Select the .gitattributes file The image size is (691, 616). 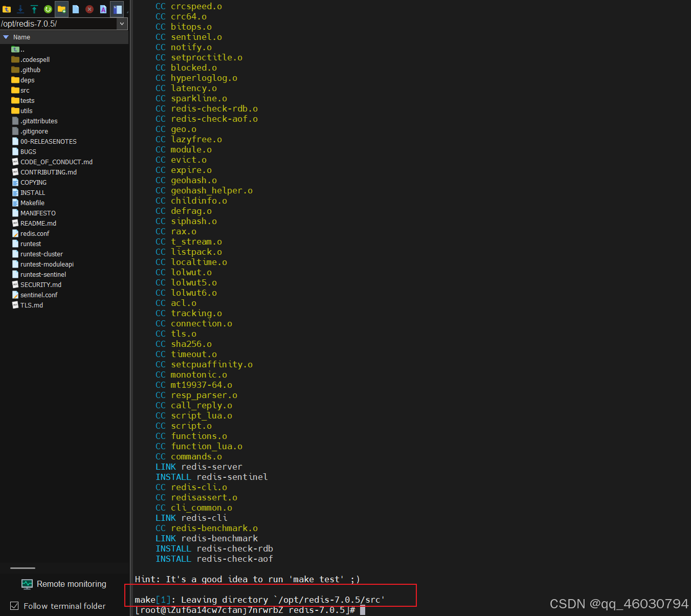35,121
